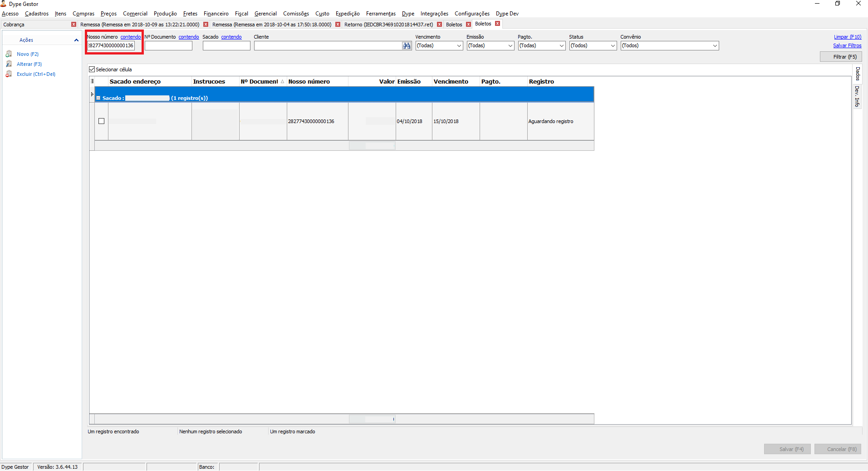Click the Limpar (F10) link
Viewport: 868px width, 471px height.
[x=848, y=37]
